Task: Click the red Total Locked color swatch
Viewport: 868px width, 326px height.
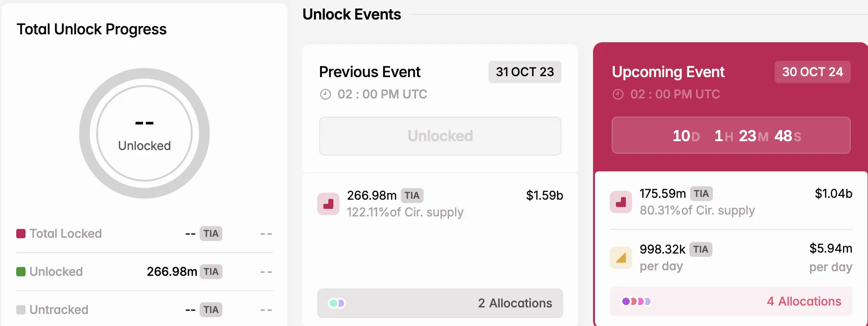Action: pyautogui.click(x=21, y=234)
